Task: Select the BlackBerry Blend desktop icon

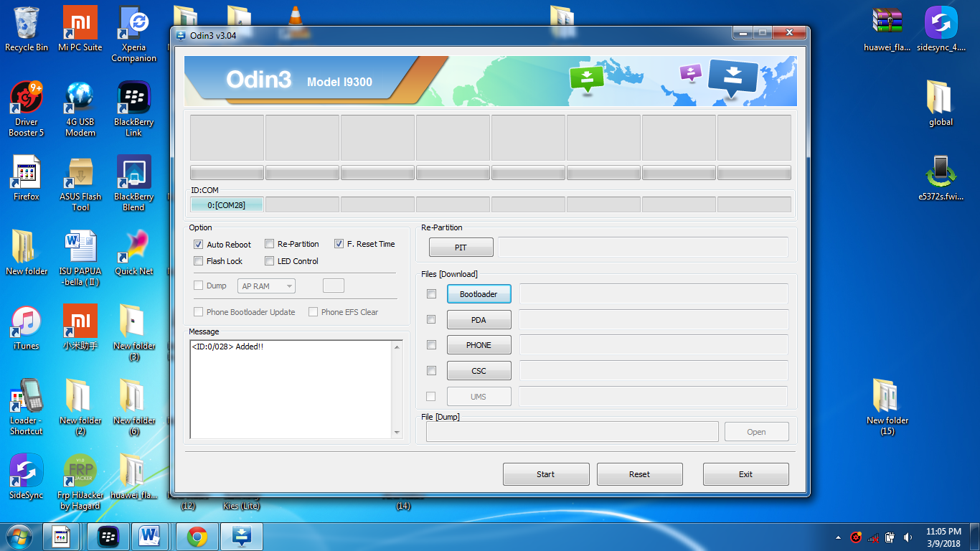Action: pos(133,183)
